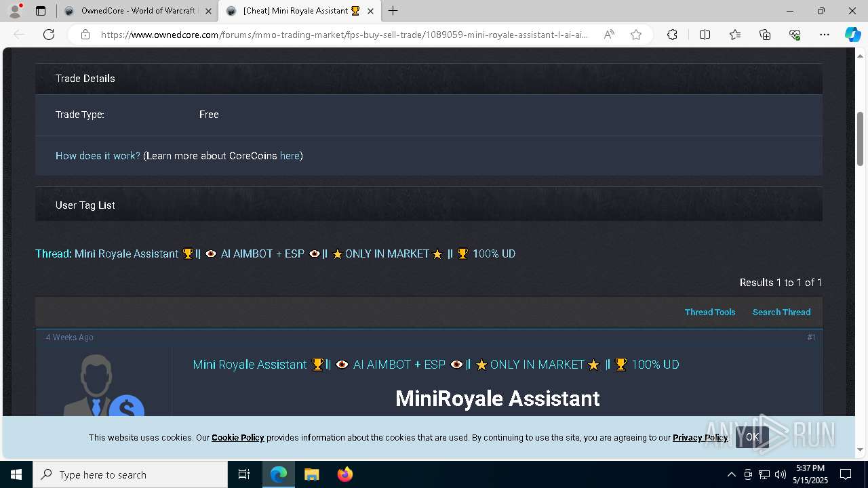Image resolution: width=868 pixels, height=488 pixels.
Task: Follow the CoreCoins 'here' link
Action: click(290, 156)
